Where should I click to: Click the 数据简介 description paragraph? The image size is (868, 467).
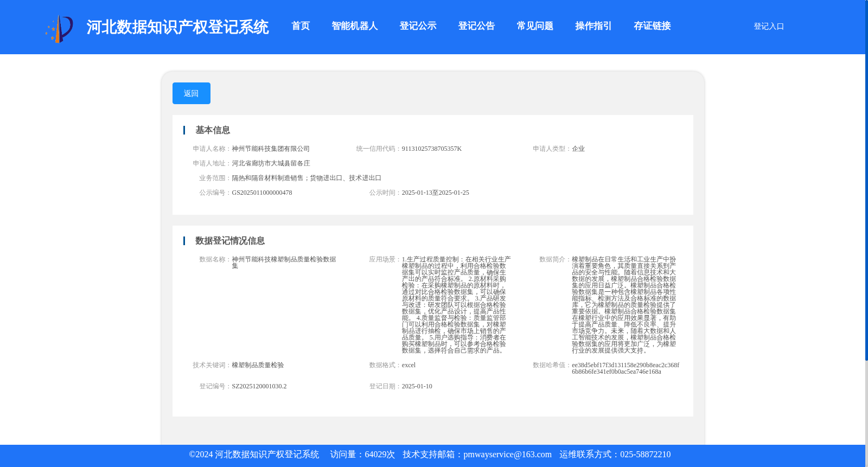click(x=624, y=305)
